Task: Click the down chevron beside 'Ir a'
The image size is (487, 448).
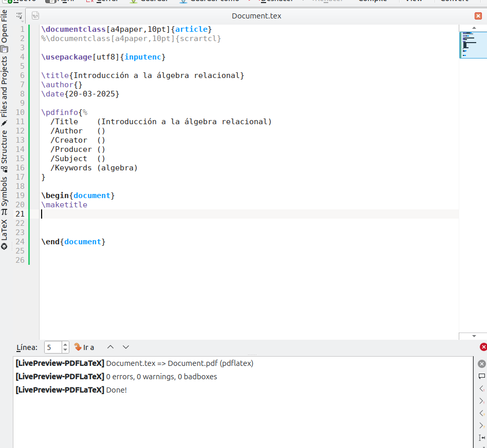Action: 126,347
